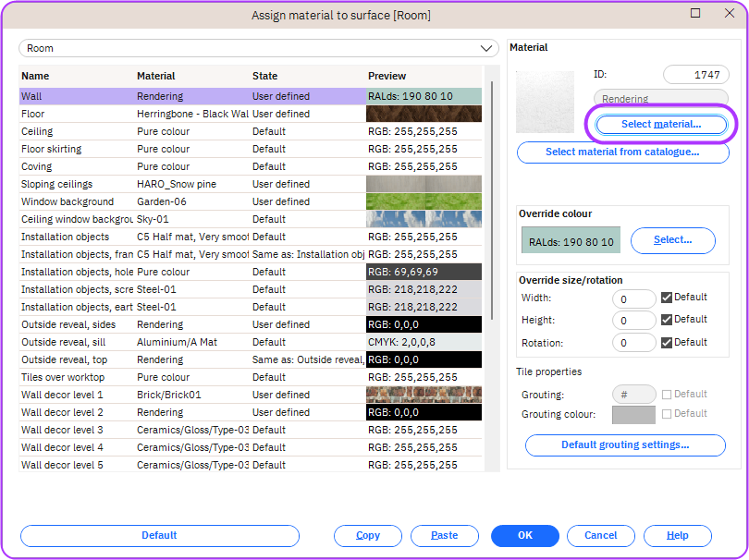The width and height of the screenshot is (749, 560).
Task: Click the Width input field
Action: pos(634,298)
